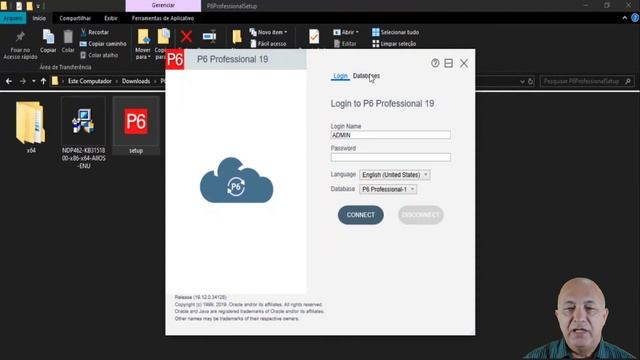Open Explorer help icon

635,18
